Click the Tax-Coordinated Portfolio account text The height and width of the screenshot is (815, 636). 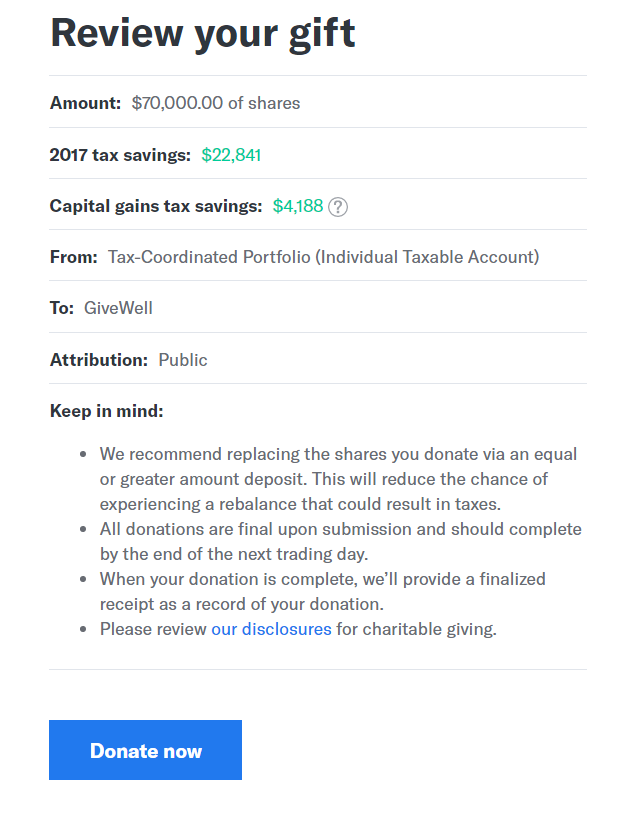323,257
